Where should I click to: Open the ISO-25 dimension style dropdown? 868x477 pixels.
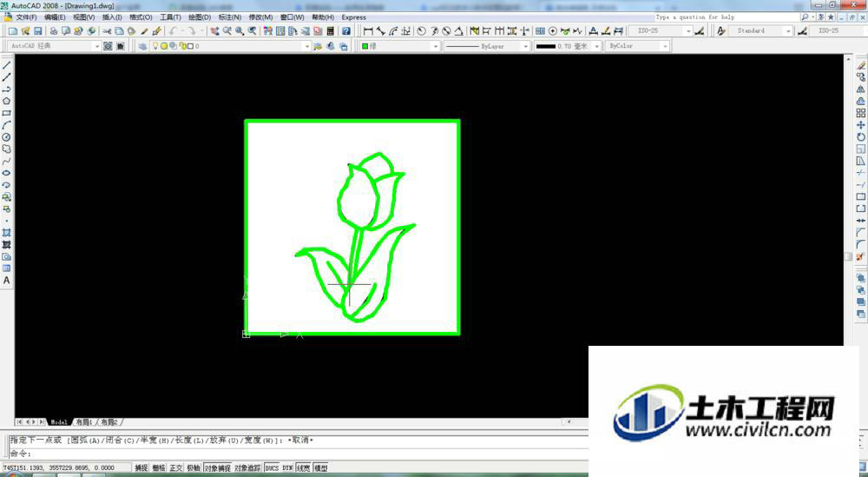661,31
